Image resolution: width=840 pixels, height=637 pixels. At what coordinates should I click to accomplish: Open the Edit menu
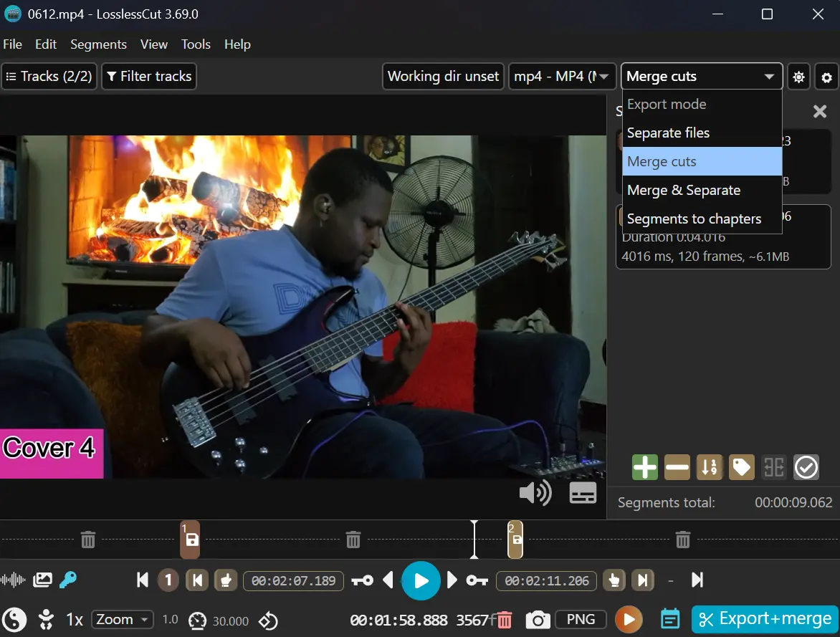46,44
